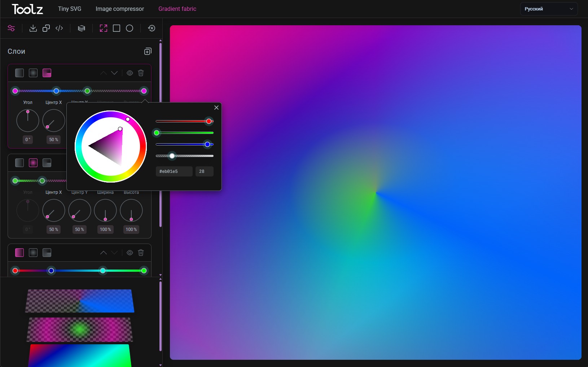Close the color picker popup
Viewport: 588px width, 367px height.
click(x=216, y=108)
